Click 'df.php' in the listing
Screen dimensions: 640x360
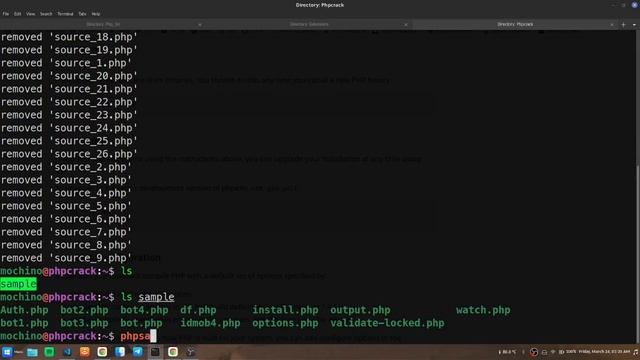point(198,310)
